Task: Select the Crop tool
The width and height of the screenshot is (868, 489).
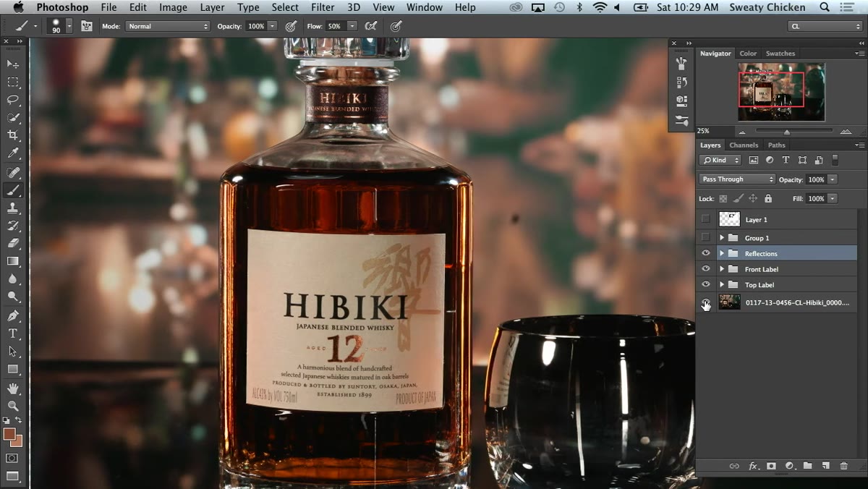Action: tap(13, 135)
